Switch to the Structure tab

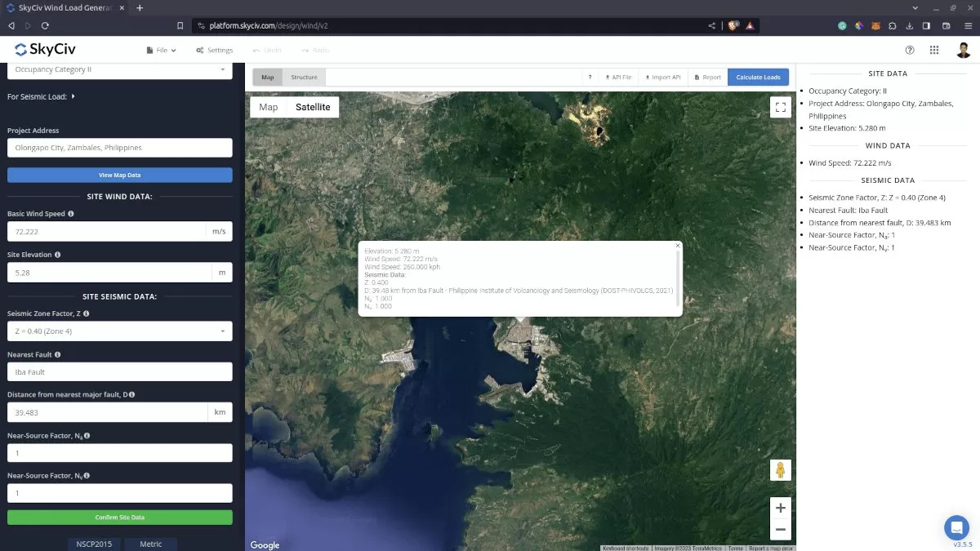(x=304, y=77)
